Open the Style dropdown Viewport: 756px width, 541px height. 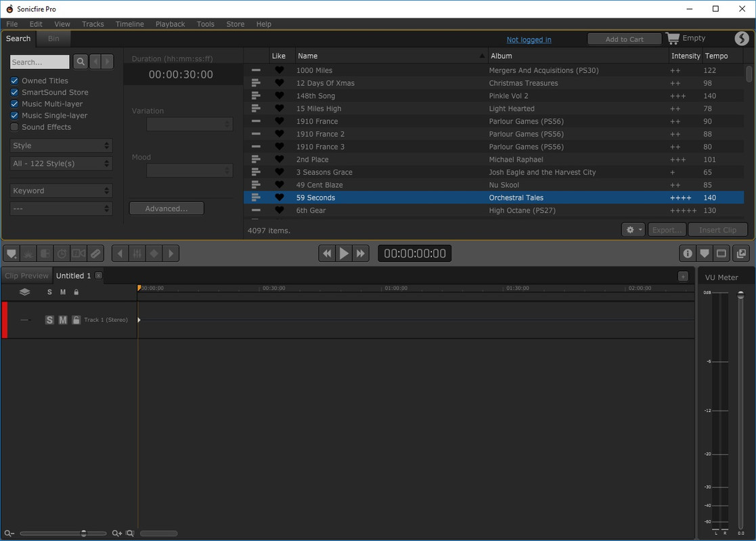pyautogui.click(x=61, y=145)
